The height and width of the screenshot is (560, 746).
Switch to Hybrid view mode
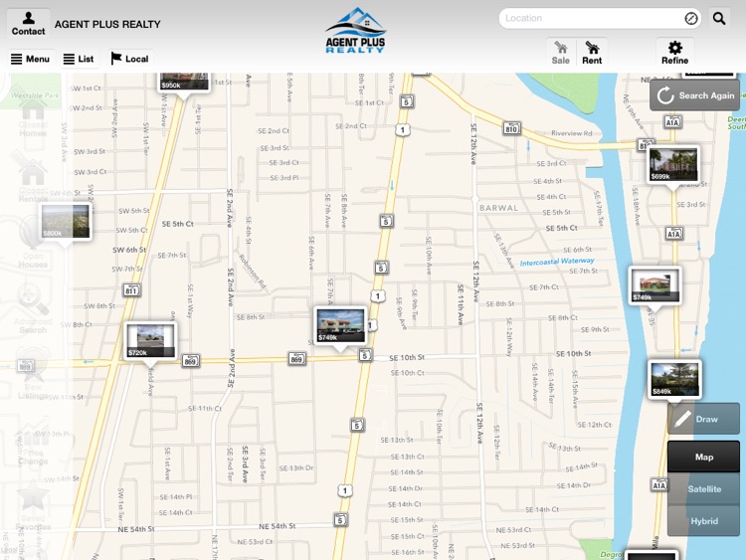(703, 520)
